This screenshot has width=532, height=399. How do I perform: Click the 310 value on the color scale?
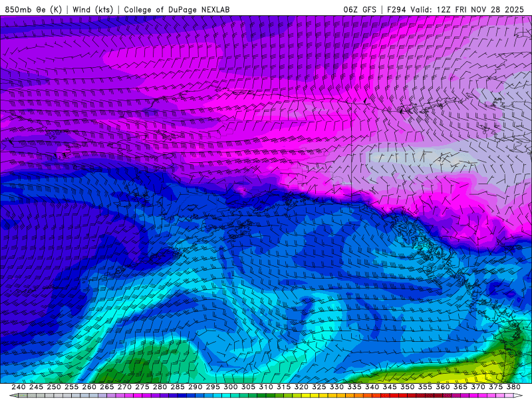tap(265, 387)
